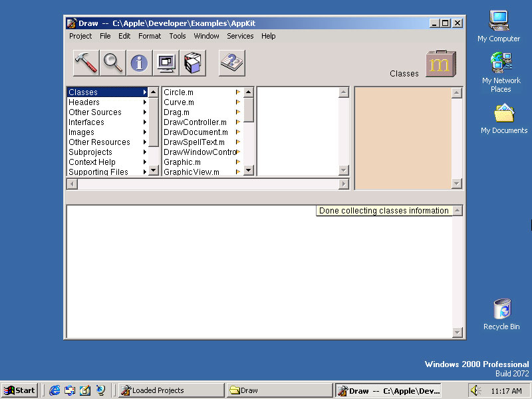Screen dimensions: 532x399
Task: Click flag icon next to Drag.m
Action: 238,112
